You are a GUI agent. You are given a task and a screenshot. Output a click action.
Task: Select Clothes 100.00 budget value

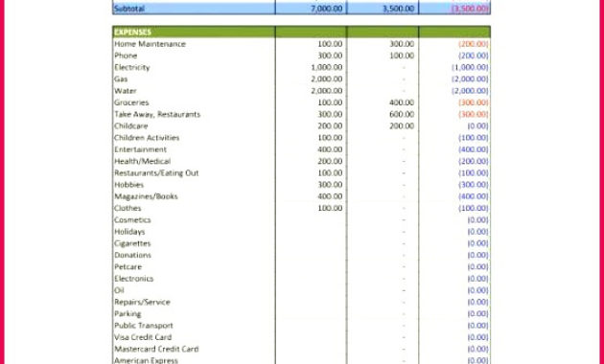click(330, 208)
